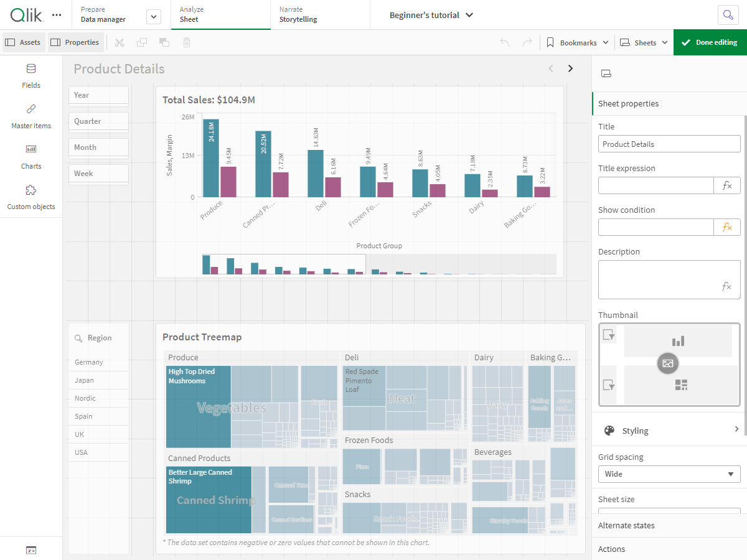Click the fx icon next to Title expression
747x560 pixels.
[727, 185]
